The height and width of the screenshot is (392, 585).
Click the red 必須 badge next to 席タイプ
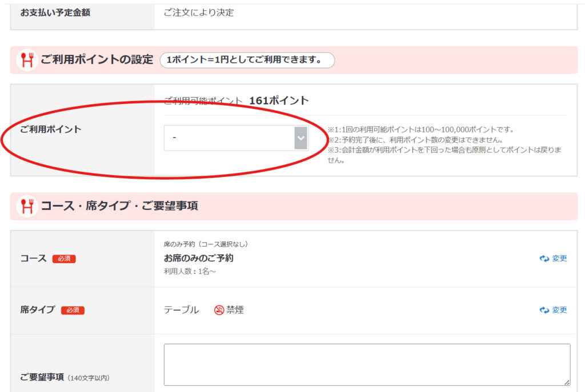pos(73,310)
